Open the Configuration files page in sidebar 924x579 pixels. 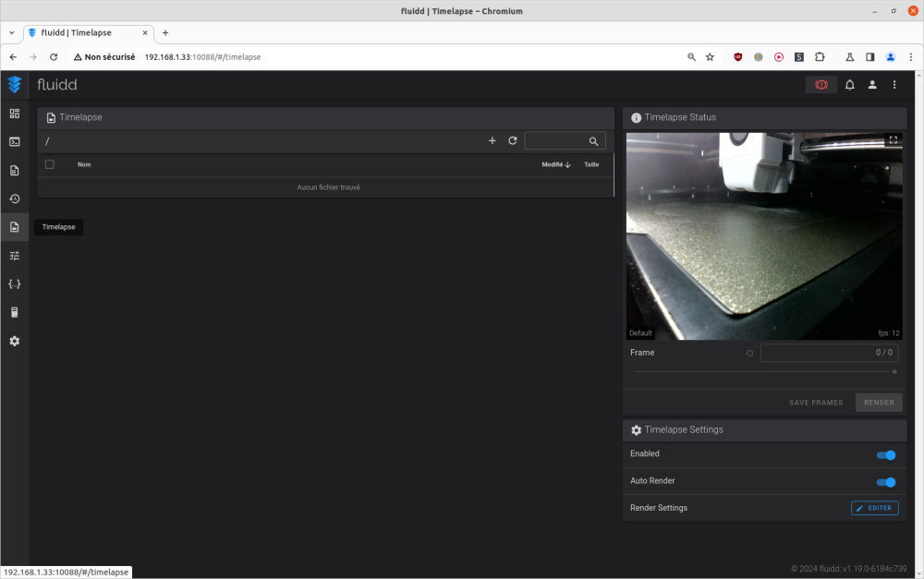click(15, 283)
